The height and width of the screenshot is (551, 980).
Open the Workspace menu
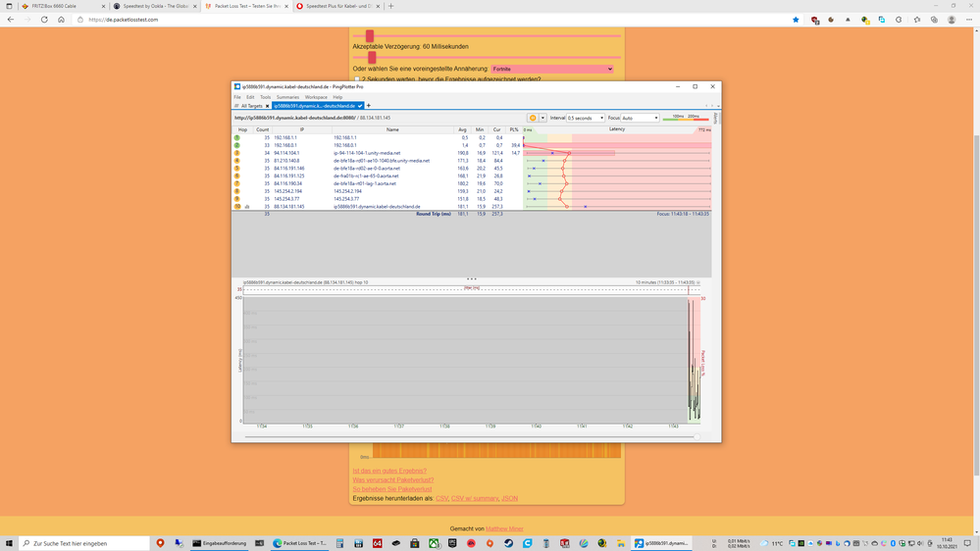pyautogui.click(x=316, y=97)
